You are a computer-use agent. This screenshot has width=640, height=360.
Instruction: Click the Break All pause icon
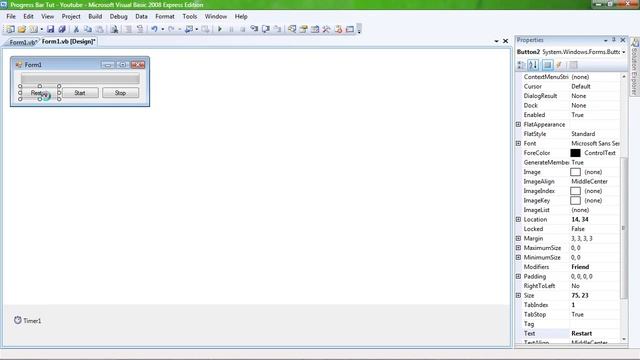[x=231, y=29]
